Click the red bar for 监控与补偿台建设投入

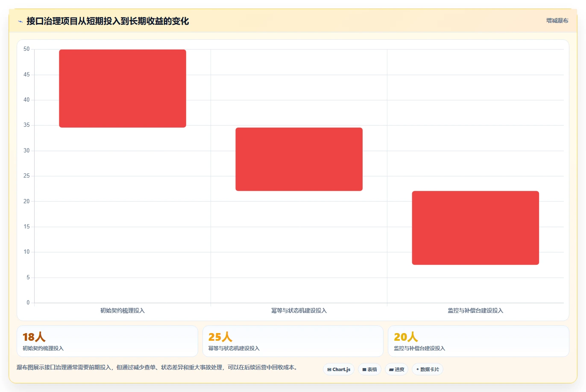click(x=475, y=228)
